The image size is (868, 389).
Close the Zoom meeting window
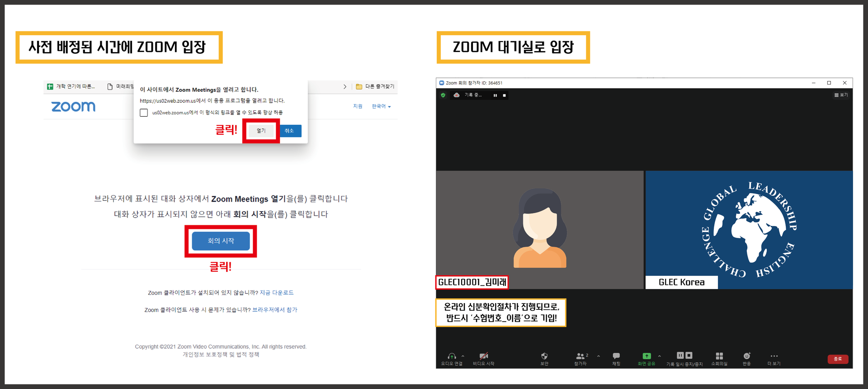tap(844, 83)
